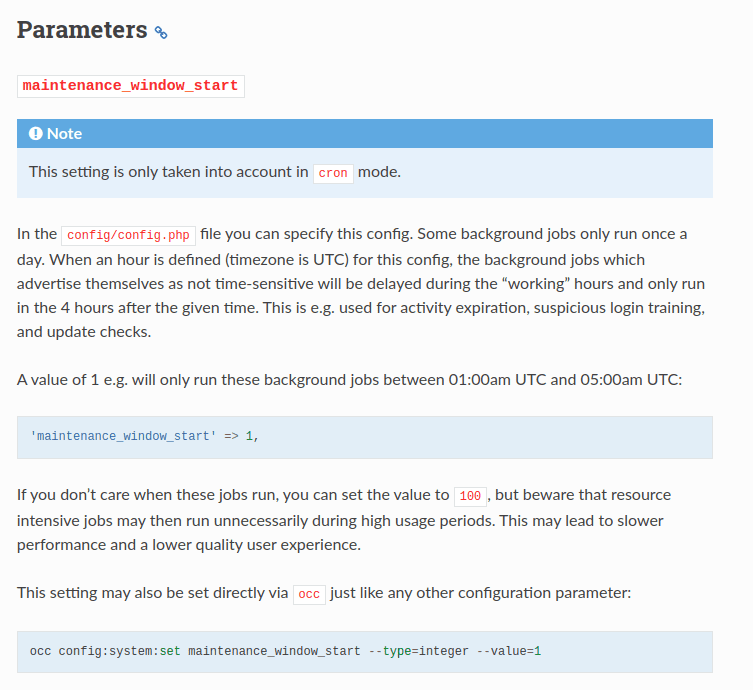753x690 pixels.
Task: Click the inline 'cron' code literal
Action: (x=333, y=173)
